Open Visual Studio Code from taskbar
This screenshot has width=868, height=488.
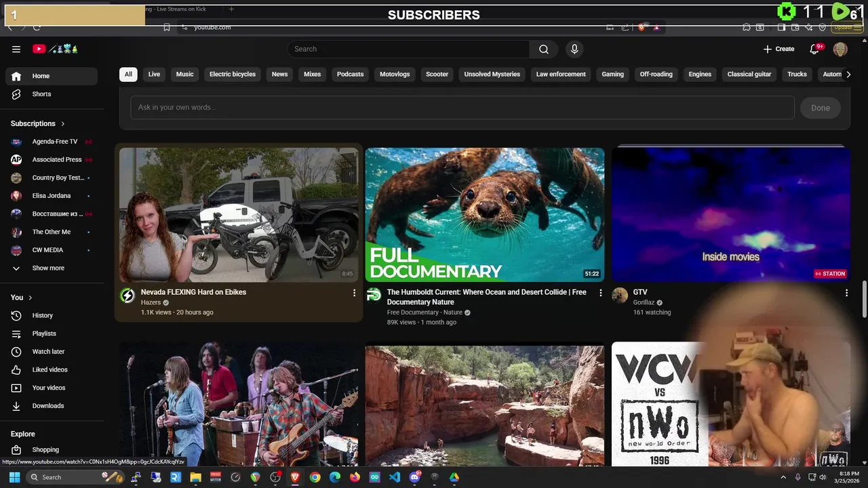395,477
